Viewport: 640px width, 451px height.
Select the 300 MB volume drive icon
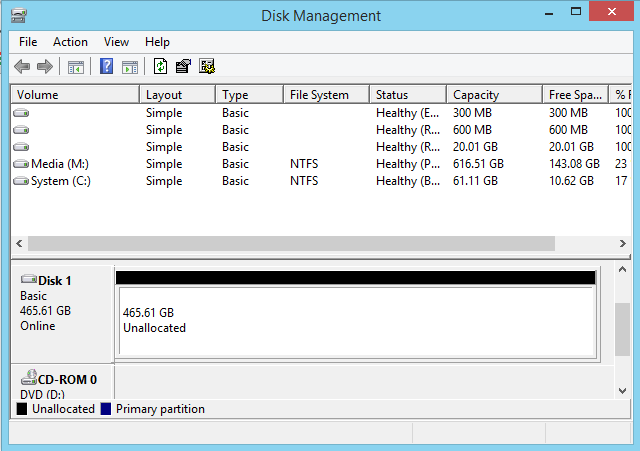(21, 113)
